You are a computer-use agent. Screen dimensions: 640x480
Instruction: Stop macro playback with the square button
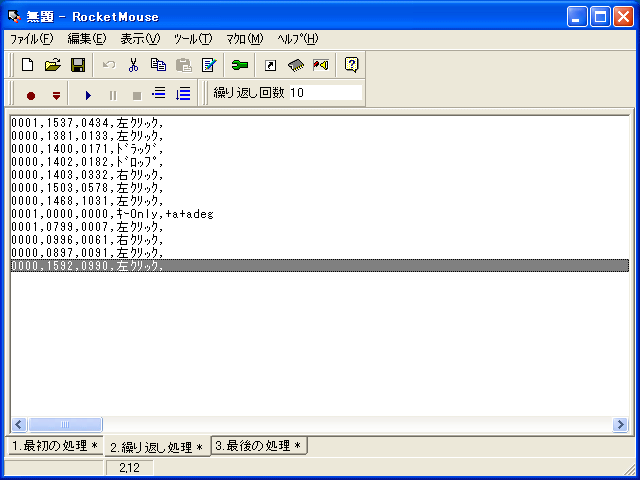point(137,96)
